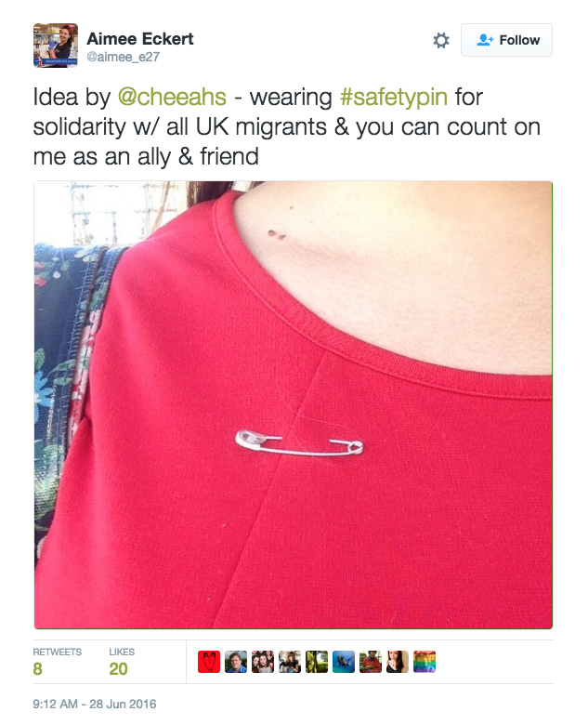Enlarge the safety pin photo
The image size is (588, 725).
point(294,405)
